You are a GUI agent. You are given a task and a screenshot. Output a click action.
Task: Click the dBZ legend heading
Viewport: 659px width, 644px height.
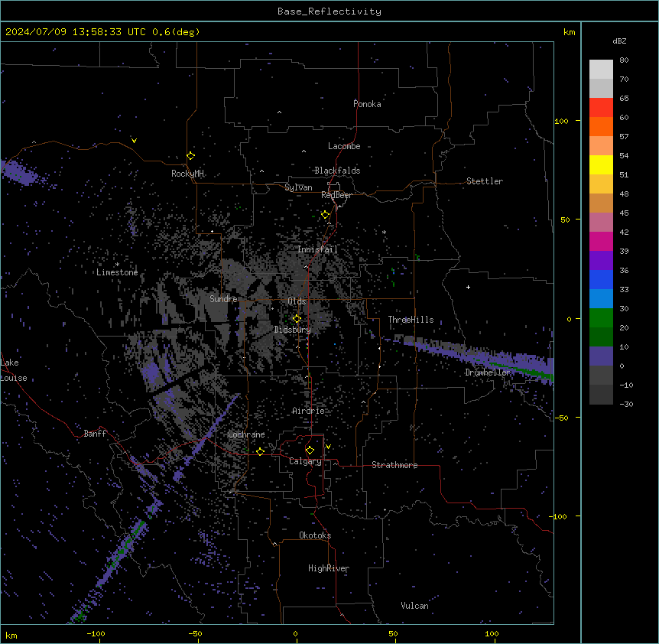tap(619, 41)
